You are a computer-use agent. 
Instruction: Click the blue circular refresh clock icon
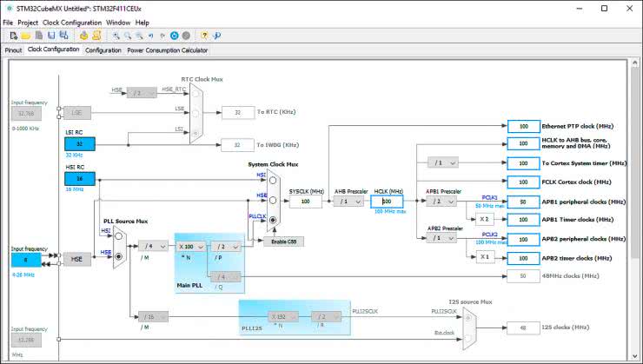(174, 36)
